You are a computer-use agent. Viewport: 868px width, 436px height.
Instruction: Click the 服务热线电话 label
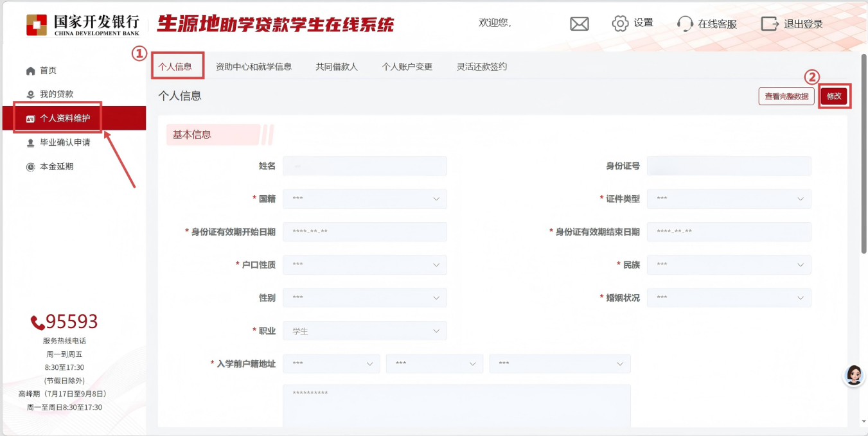pyautogui.click(x=64, y=341)
